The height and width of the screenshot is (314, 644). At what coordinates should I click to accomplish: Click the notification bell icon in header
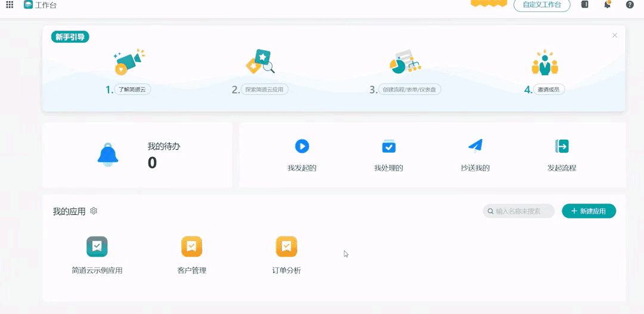click(607, 5)
